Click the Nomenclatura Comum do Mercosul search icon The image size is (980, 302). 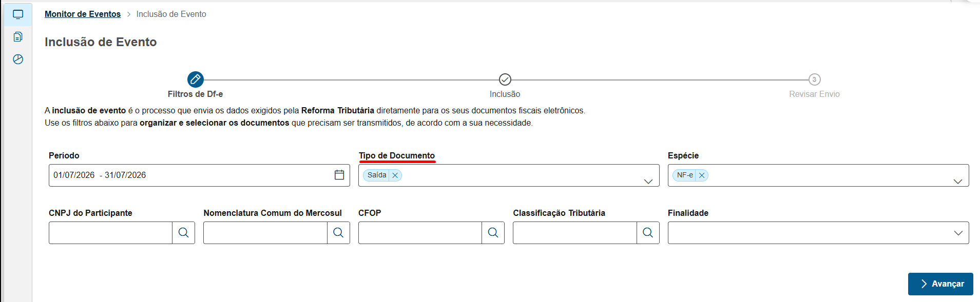pos(338,233)
